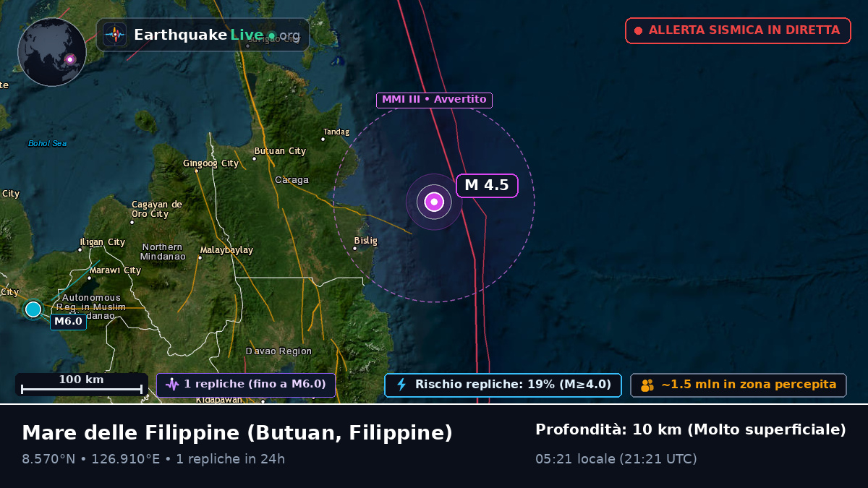Viewport: 868px width, 488px height.
Task: Click the '~1.5 mln in zona percepita' text
Action: [x=749, y=385]
